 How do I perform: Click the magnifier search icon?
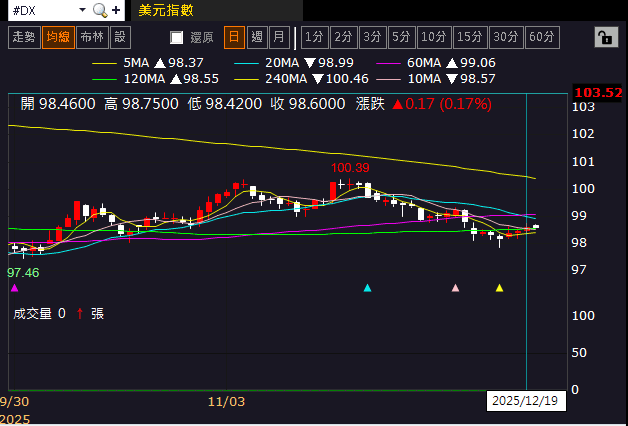pos(100,10)
